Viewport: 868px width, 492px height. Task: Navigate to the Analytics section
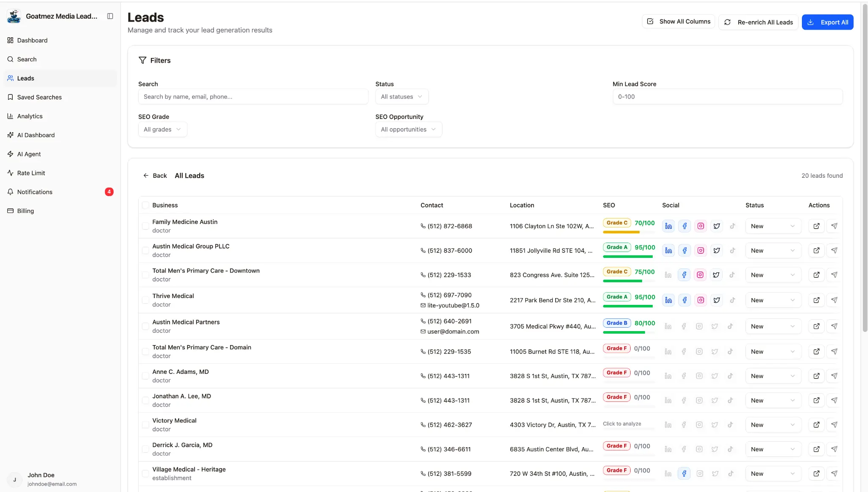[30, 116]
